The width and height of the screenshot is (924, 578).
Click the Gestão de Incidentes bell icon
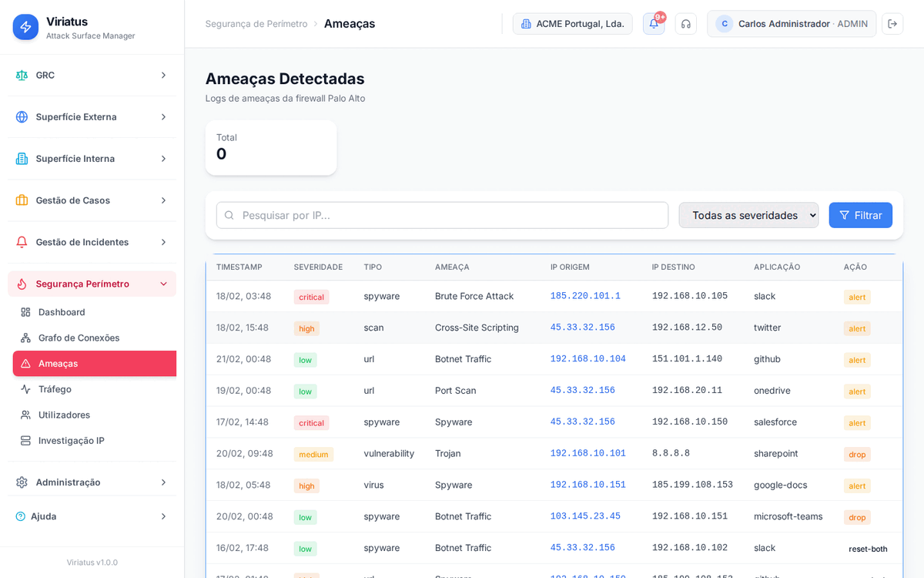point(22,242)
